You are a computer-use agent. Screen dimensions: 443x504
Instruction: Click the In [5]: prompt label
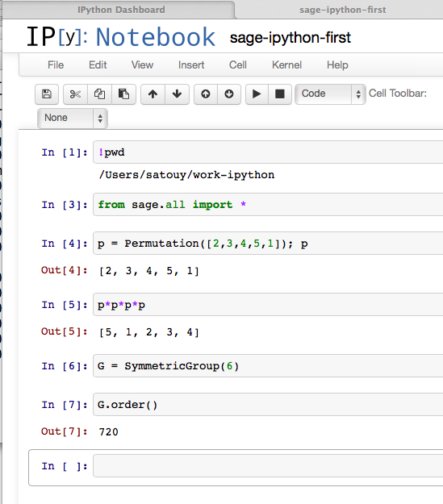click(65, 305)
